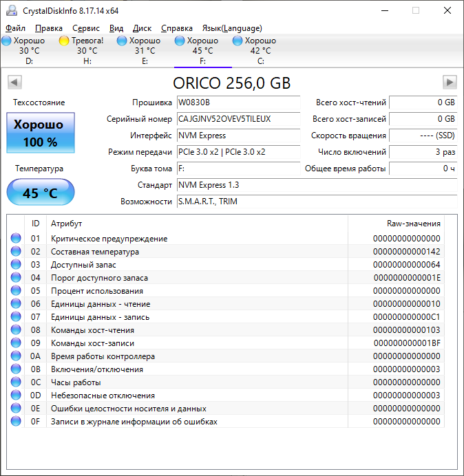Go to next disk arrow
Screen dimensions: 464x476
[450, 82]
